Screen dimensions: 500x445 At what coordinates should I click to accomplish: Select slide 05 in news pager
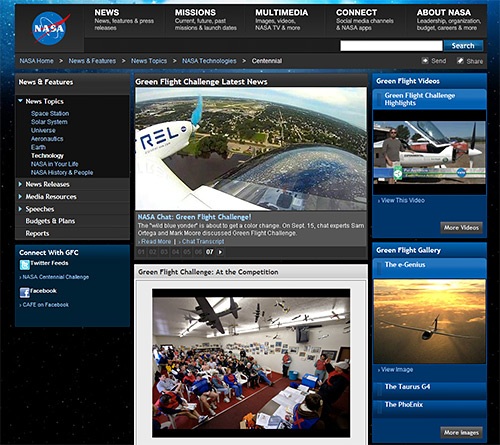click(x=187, y=252)
